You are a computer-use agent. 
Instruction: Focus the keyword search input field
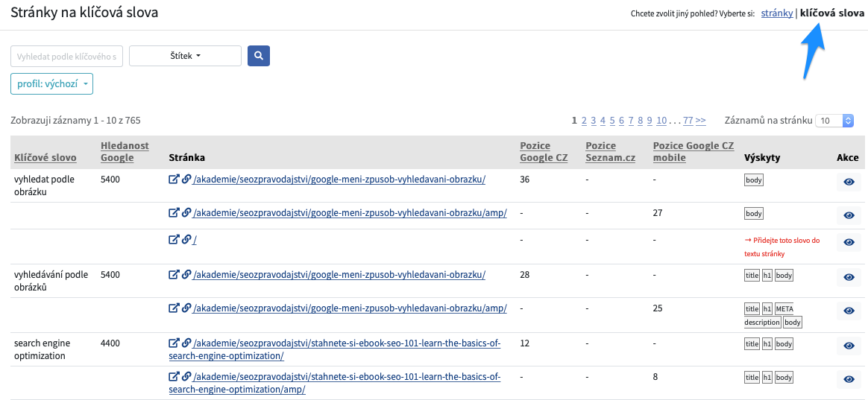pos(67,56)
